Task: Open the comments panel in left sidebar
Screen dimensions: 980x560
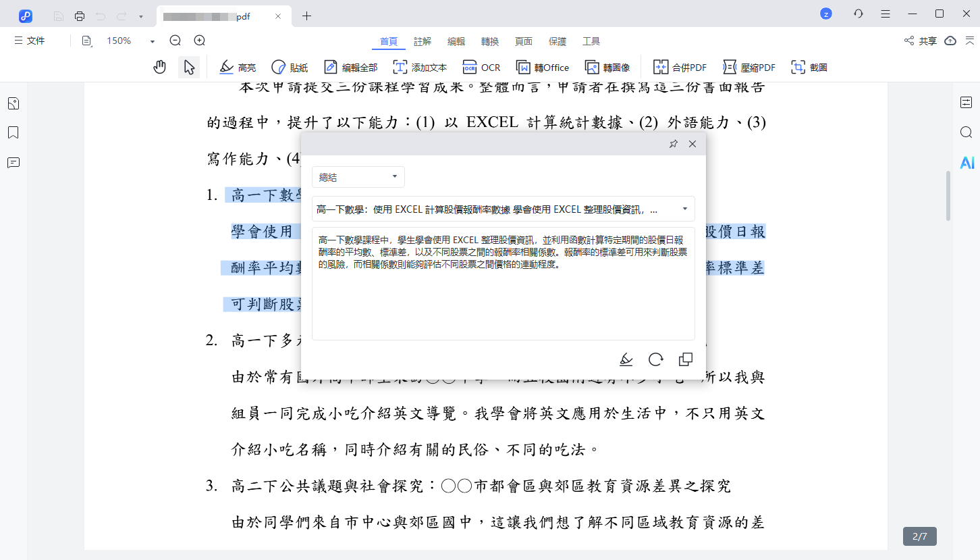Action: [x=13, y=162]
